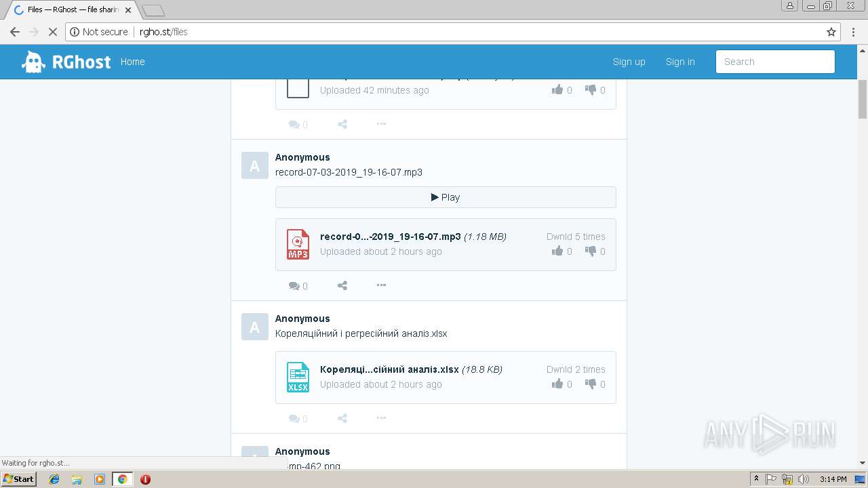Image resolution: width=868 pixels, height=488 pixels.
Task: Share the xlsx post
Action: 342,419
